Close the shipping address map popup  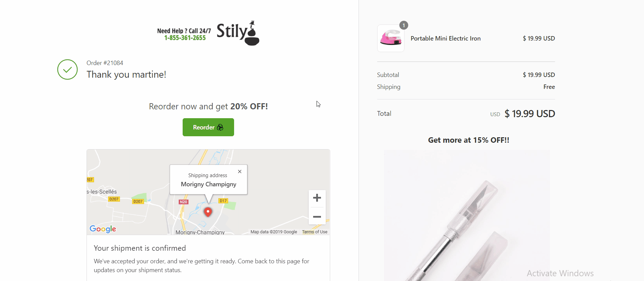[x=240, y=171]
